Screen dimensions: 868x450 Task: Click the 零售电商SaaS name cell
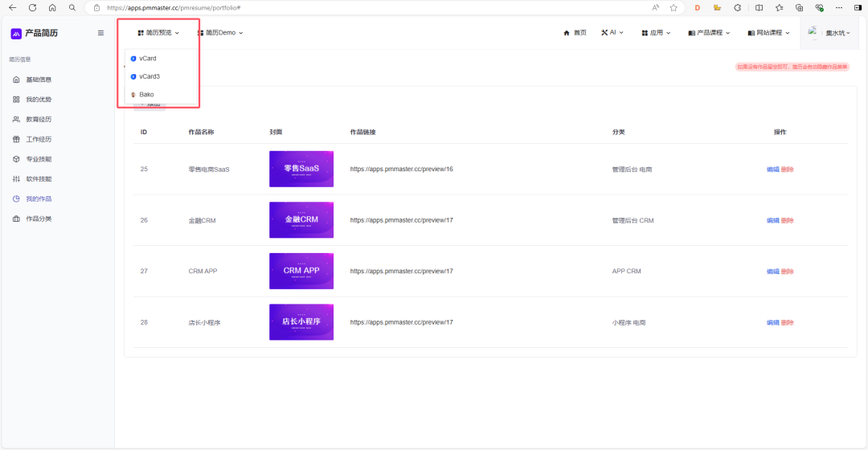coord(209,170)
